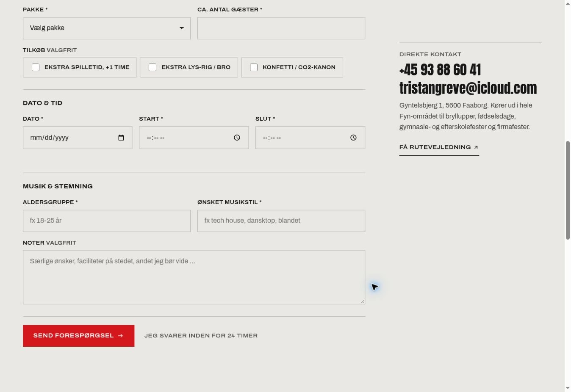The image size is (571, 392).
Task: Grab the Noter textarea resize handle
Action: click(362, 301)
